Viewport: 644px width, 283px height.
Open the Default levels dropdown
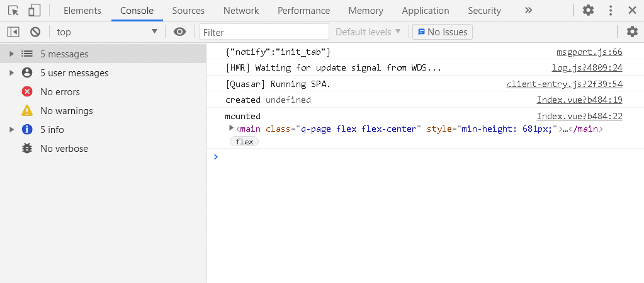pos(368,32)
